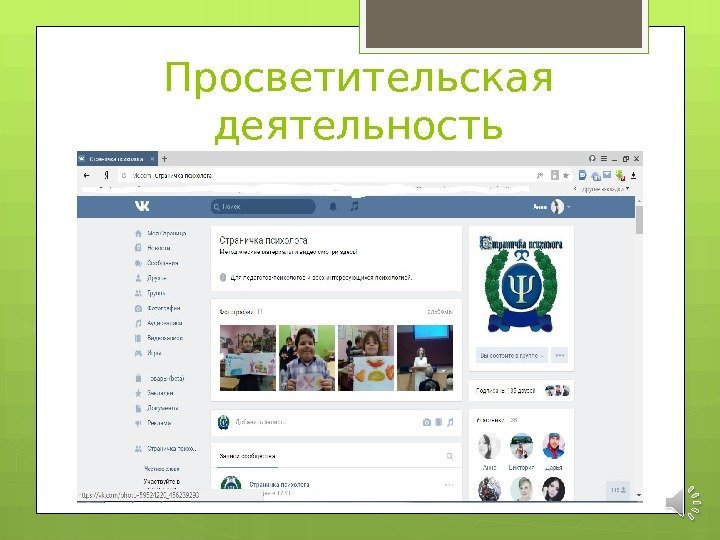Screen dimensions: 720x540
Task: Open the members list header
Action: point(497,420)
